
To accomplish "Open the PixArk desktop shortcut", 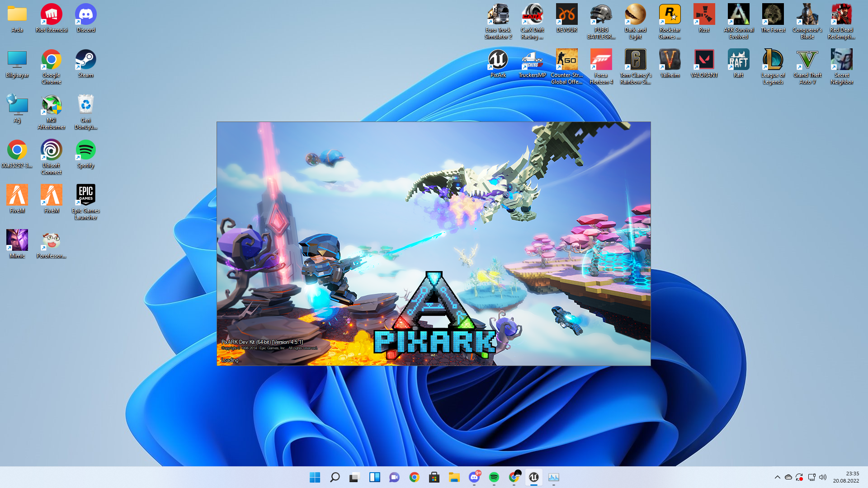I will click(498, 63).
